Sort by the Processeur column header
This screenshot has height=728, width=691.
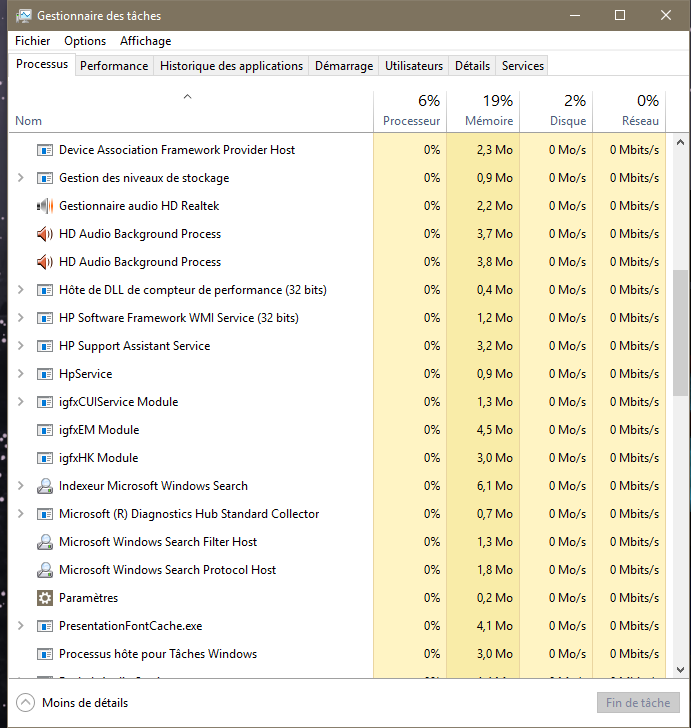410,111
